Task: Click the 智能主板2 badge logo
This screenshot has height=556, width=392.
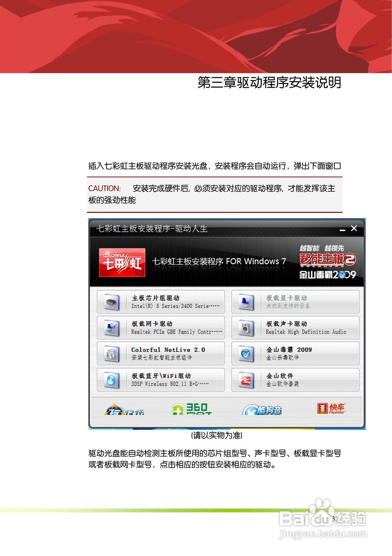Action: (328, 259)
